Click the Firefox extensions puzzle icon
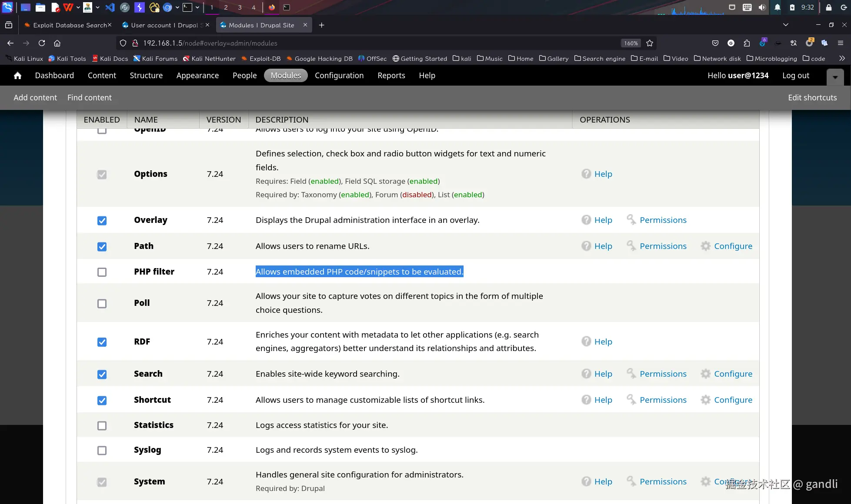The height and width of the screenshot is (504, 851). [x=747, y=43]
